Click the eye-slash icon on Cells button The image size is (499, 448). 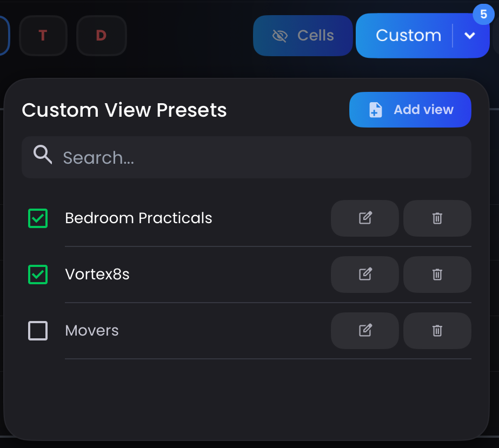pos(281,36)
